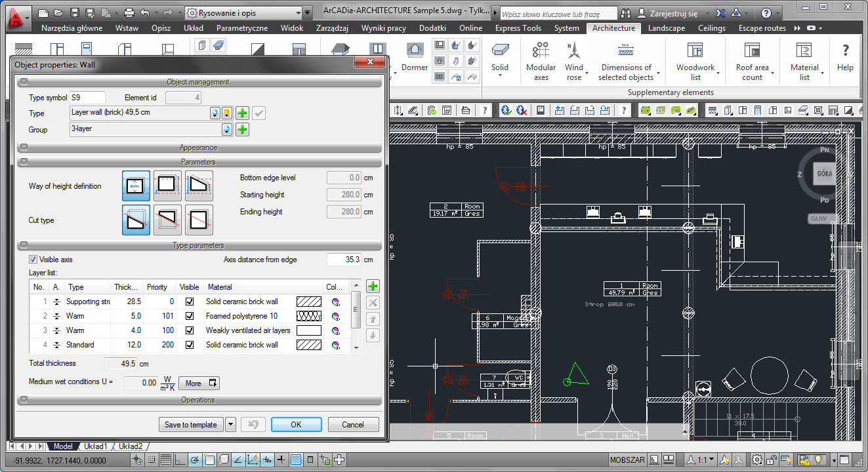Click the OK button
The width and height of the screenshot is (868, 472).
(296, 425)
